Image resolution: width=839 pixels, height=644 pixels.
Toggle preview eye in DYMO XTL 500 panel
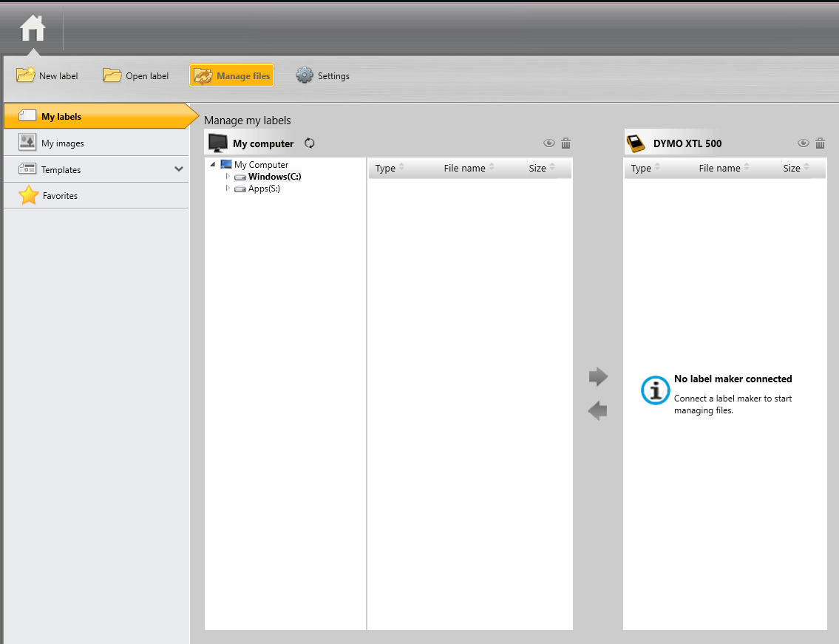[x=803, y=143]
